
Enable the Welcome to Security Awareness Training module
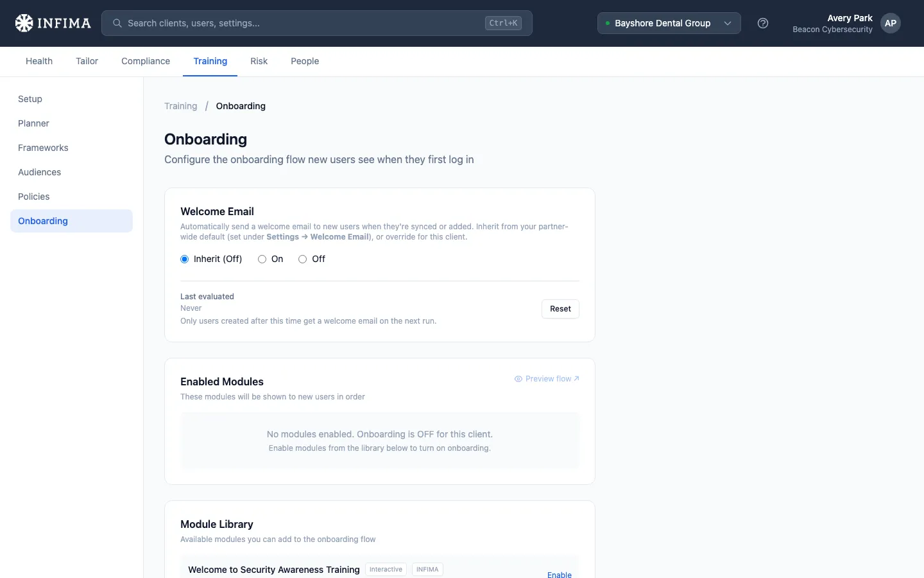coord(560,575)
